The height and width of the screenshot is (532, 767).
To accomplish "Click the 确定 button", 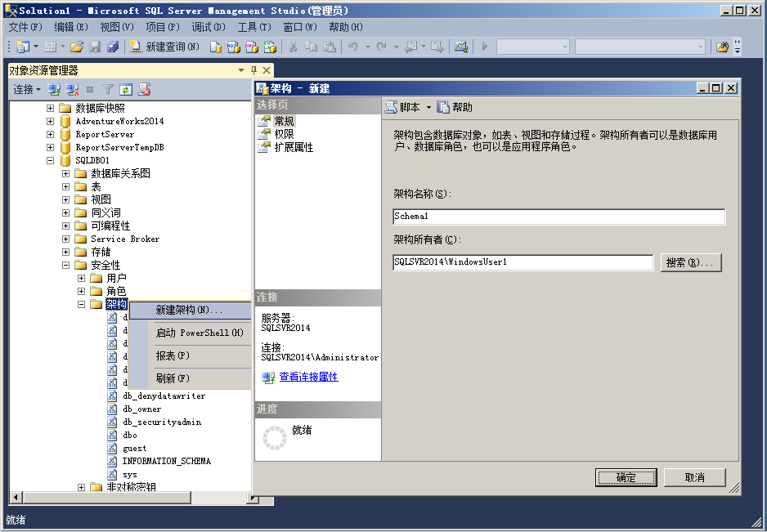I will (x=626, y=478).
